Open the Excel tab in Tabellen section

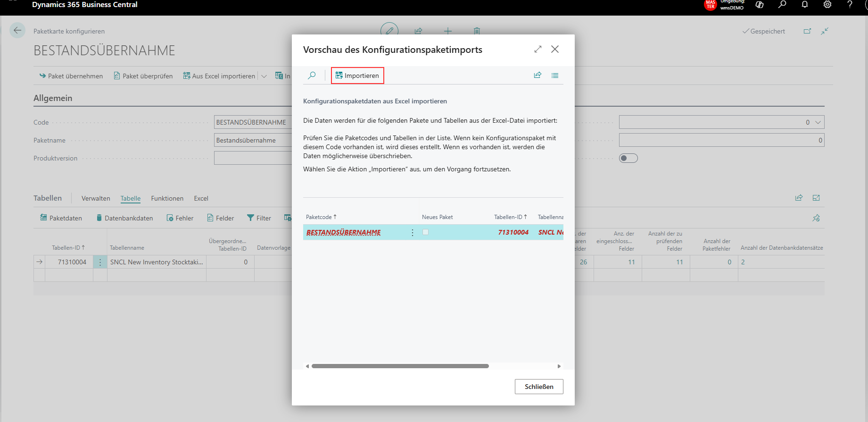[x=201, y=198]
